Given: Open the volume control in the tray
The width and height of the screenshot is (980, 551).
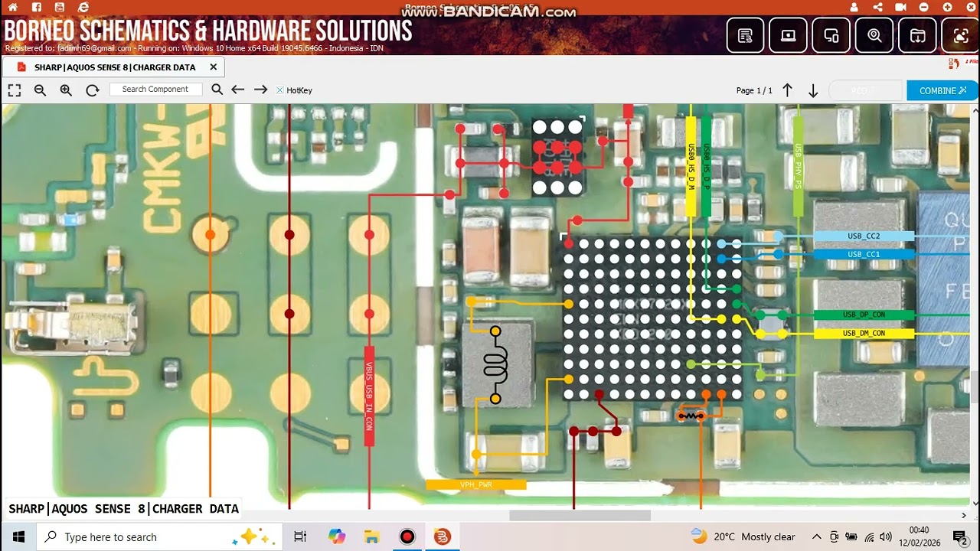Looking at the screenshot, I should (886, 536).
